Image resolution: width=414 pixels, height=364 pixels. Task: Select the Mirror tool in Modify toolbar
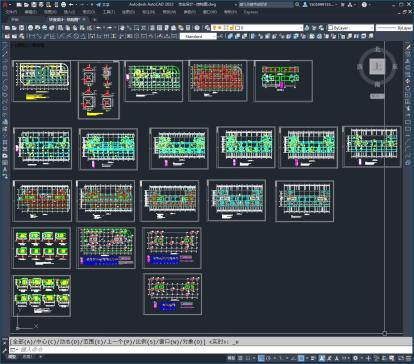coord(408,60)
